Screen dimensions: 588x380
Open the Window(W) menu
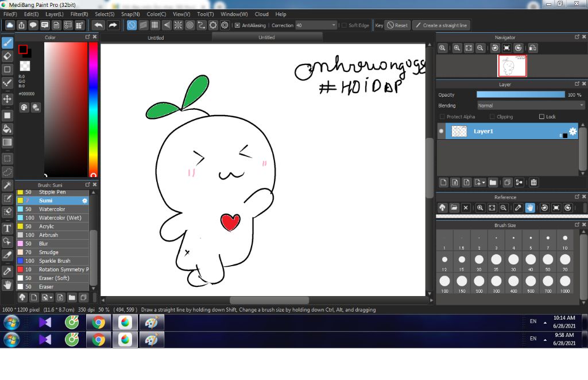click(x=234, y=14)
